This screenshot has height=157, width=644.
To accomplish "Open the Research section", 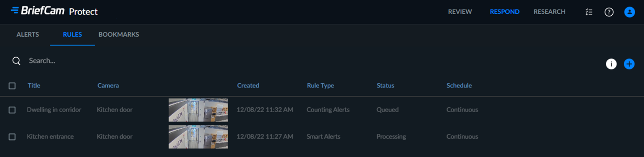I will click(549, 12).
